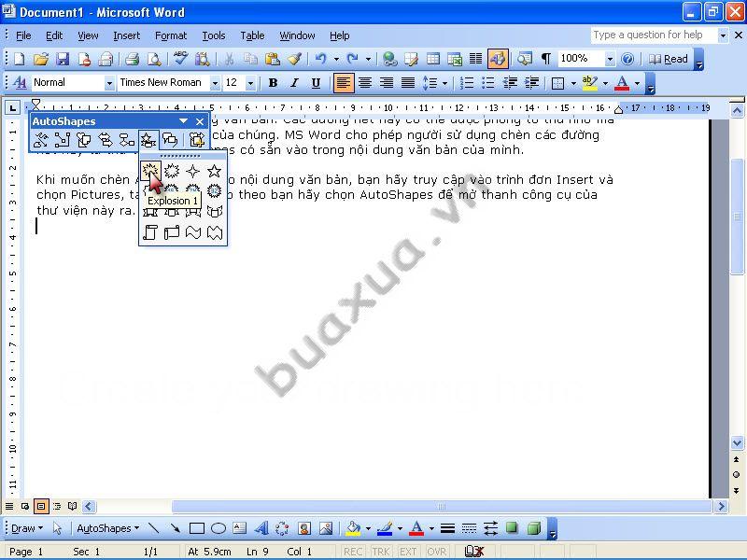Screen dimensions: 747x560
Task: Open the Format menu
Action: coord(171,35)
